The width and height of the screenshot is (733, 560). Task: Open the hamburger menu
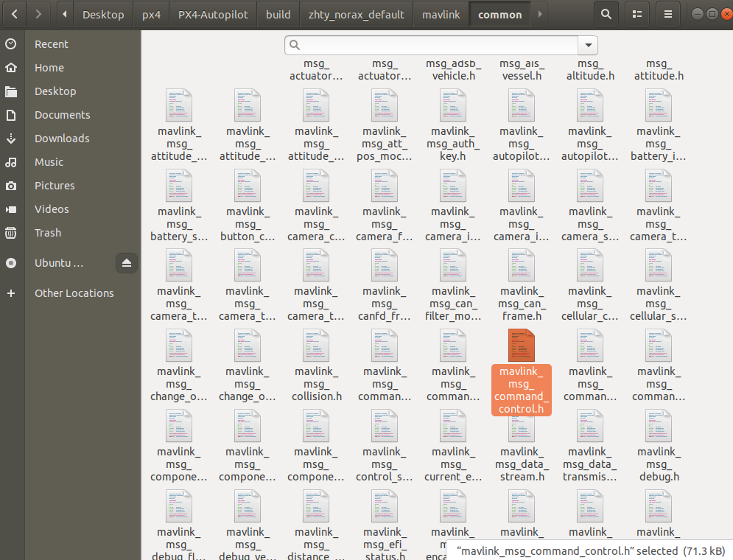(x=668, y=14)
